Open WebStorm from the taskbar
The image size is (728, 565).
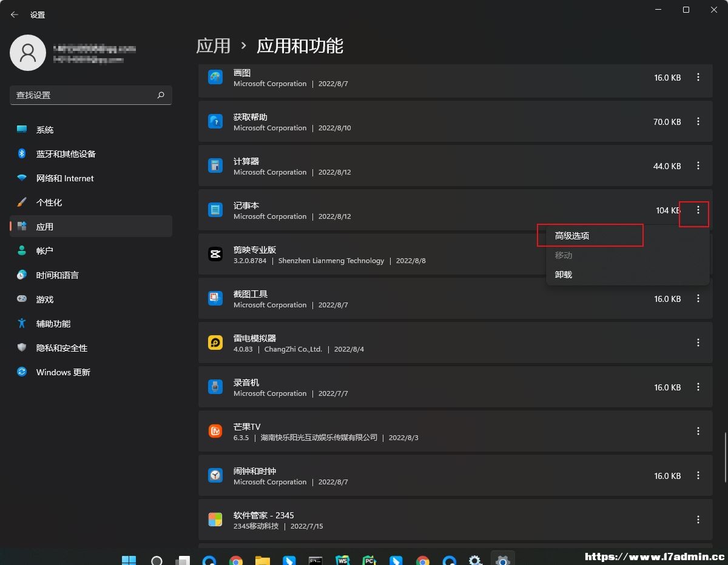pos(342,560)
